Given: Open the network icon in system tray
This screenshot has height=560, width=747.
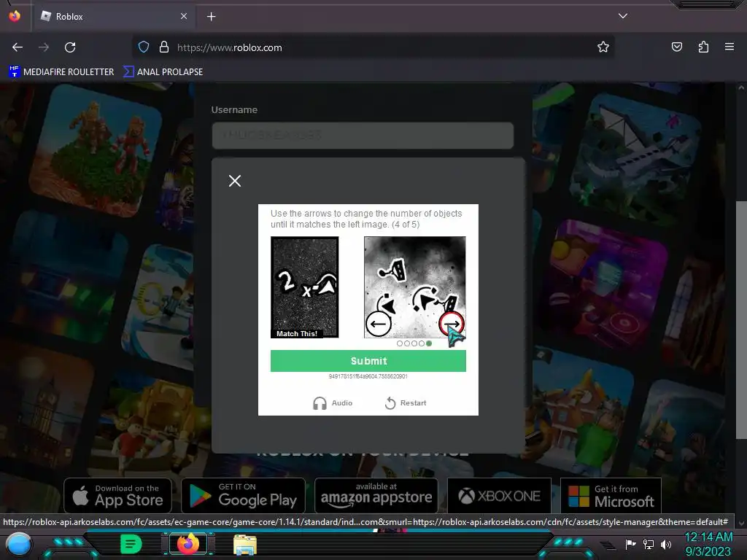Looking at the screenshot, I should click(649, 544).
